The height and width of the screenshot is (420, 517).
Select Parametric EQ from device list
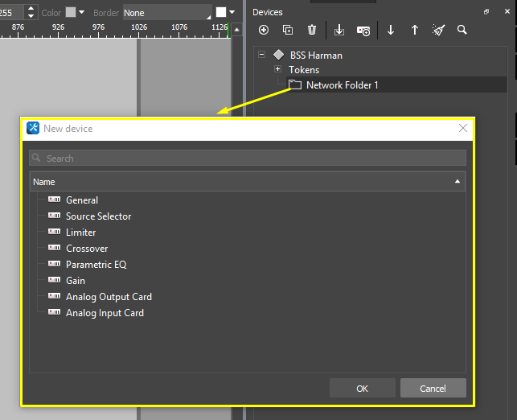point(96,265)
